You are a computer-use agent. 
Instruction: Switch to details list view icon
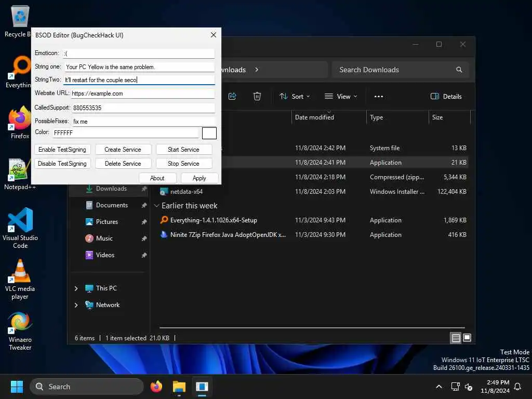click(x=456, y=338)
